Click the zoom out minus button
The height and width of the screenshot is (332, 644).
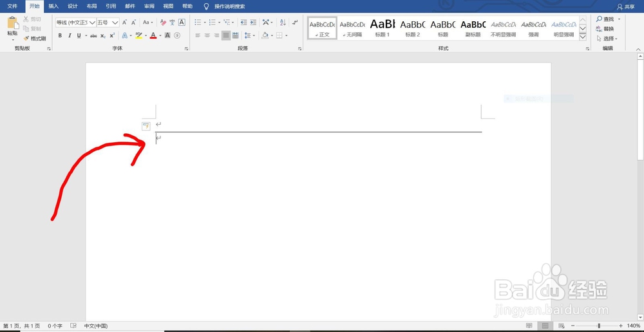pos(572,326)
